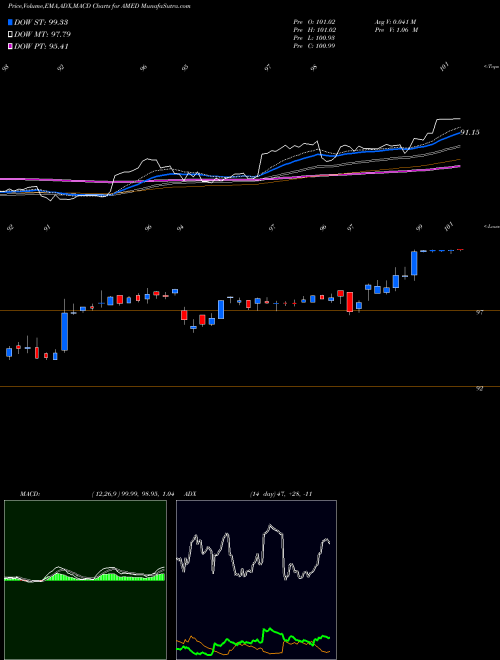This screenshot has width=500, height=660.
Task: Click the 97 horizontal level label
Action: tap(479, 313)
